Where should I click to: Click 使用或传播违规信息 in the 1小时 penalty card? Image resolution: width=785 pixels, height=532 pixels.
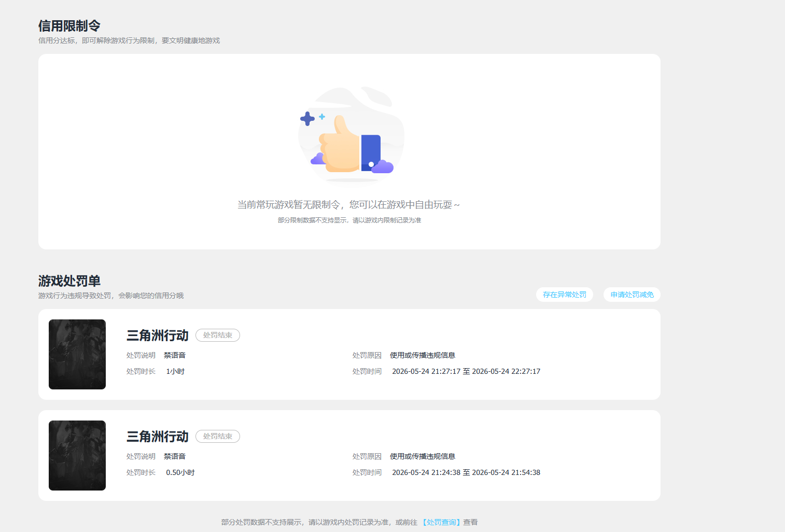[x=423, y=355]
